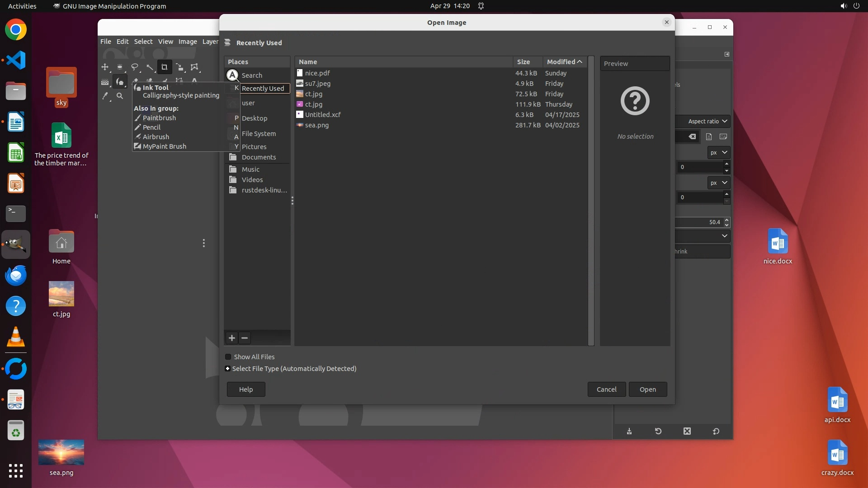Click the portrait orientation icon
Viewport: 868px width, 488px height.
click(x=709, y=136)
